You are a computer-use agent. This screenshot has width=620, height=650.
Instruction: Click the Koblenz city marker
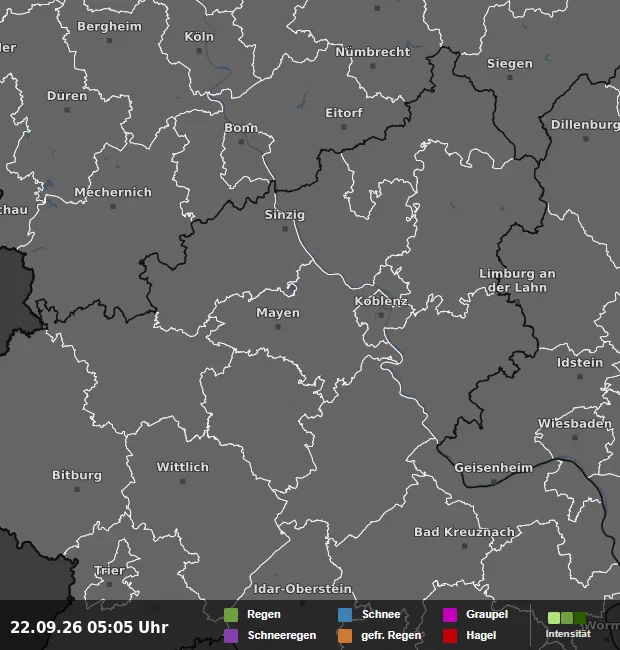[x=381, y=315]
